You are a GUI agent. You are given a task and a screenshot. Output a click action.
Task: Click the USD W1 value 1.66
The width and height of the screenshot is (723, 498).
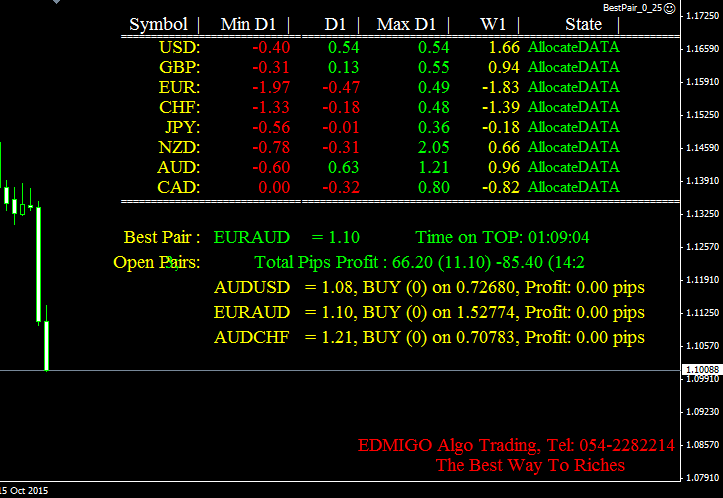pos(504,47)
